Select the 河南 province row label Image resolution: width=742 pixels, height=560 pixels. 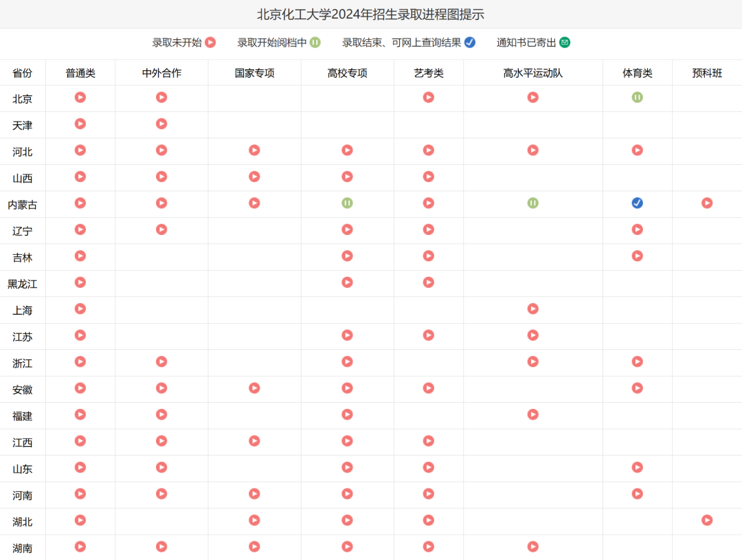pyautogui.click(x=22, y=495)
